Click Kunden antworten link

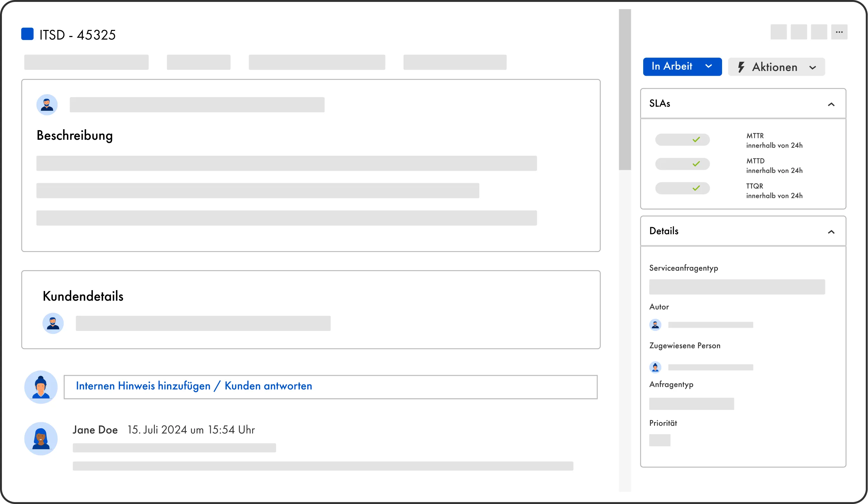(x=268, y=386)
